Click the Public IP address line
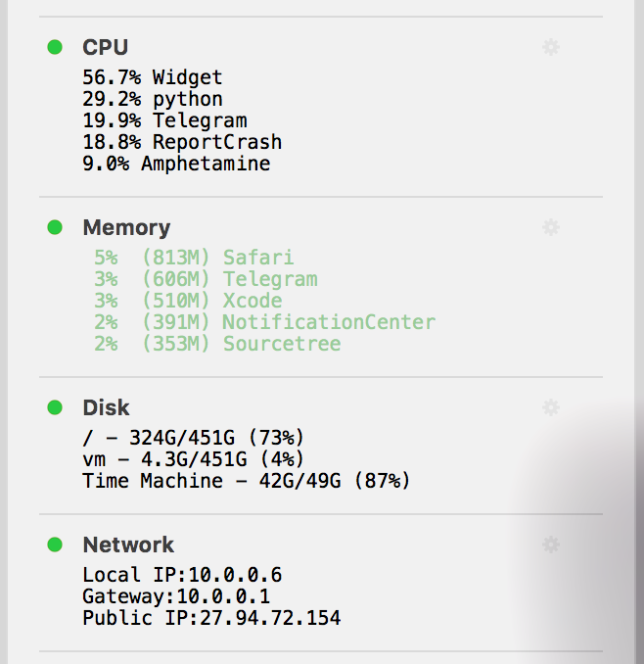 click(x=211, y=618)
